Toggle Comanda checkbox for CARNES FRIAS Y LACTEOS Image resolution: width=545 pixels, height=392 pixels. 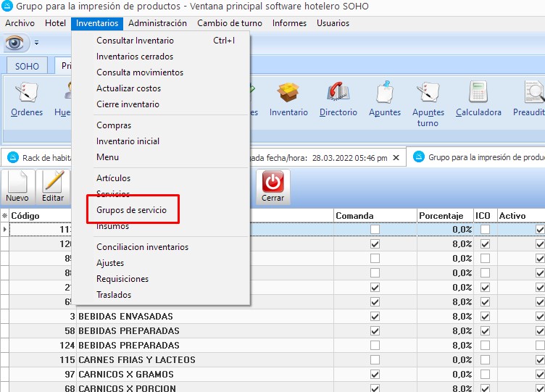click(375, 360)
